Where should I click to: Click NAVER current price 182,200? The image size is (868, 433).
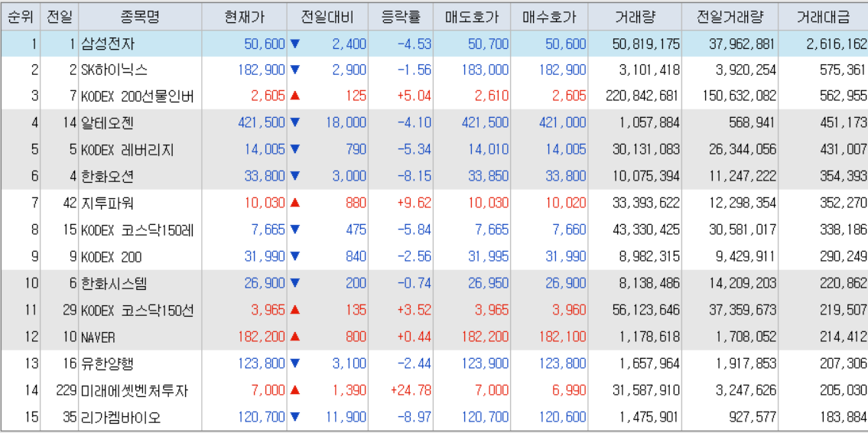[262, 337]
